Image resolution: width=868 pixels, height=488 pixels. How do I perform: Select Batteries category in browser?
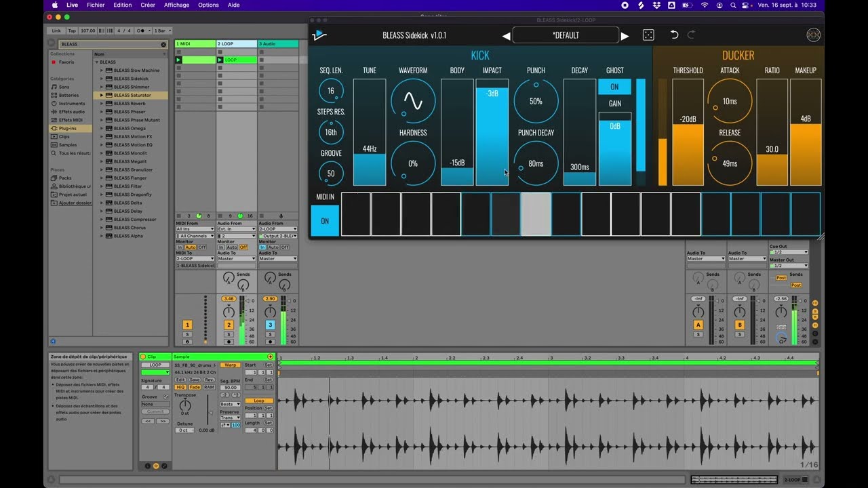tap(68, 95)
